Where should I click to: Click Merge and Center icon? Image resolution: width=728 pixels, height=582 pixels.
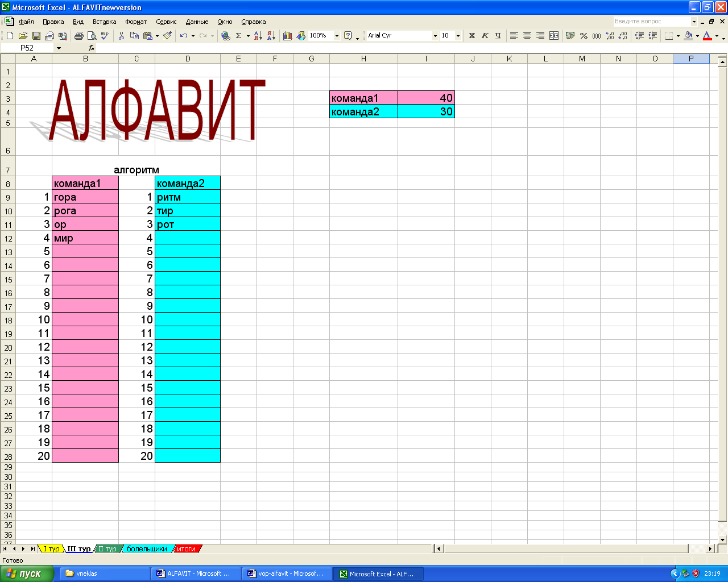point(554,36)
